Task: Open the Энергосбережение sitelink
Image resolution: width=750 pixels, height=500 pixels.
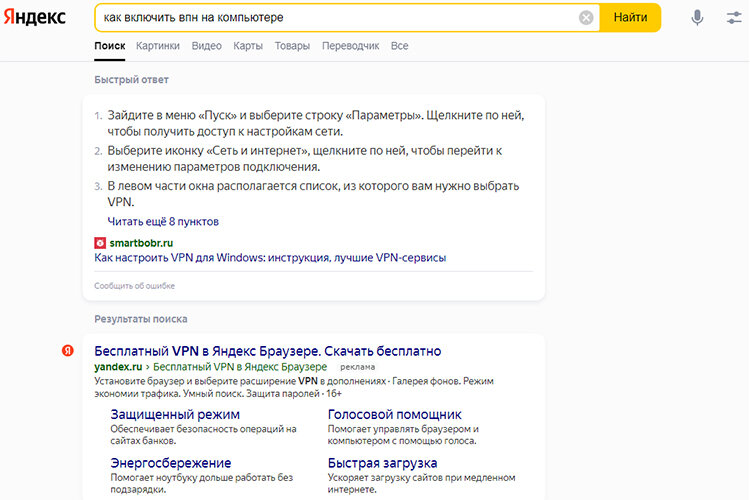Action: pos(171,463)
